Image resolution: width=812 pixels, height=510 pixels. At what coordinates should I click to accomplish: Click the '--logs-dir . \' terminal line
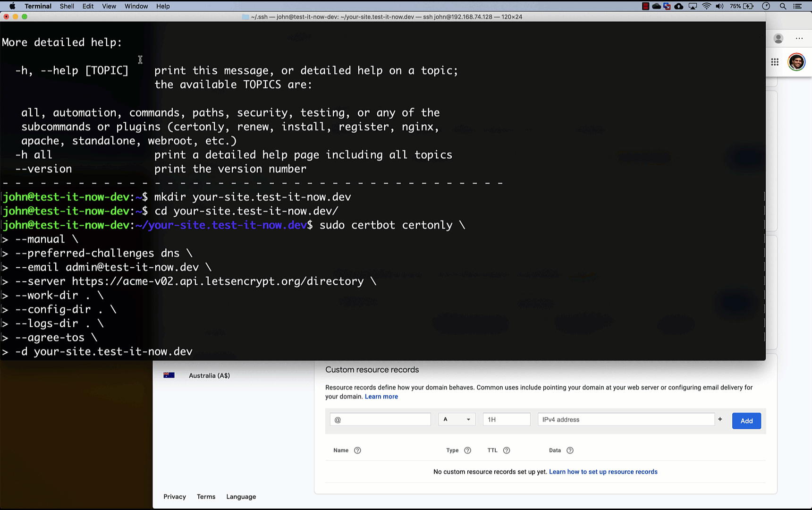tap(59, 323)
